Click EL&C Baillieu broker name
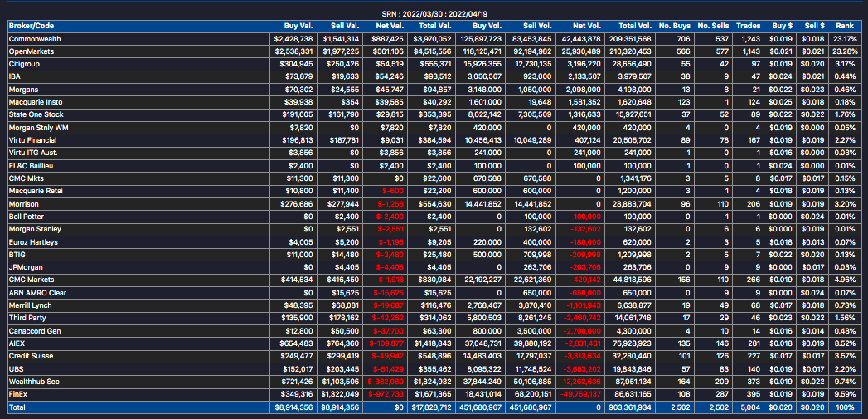 pos(31,166)
